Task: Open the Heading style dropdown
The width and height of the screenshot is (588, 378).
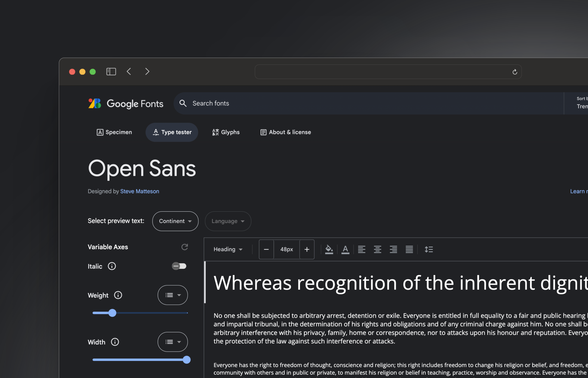Action: pos(228,249)
